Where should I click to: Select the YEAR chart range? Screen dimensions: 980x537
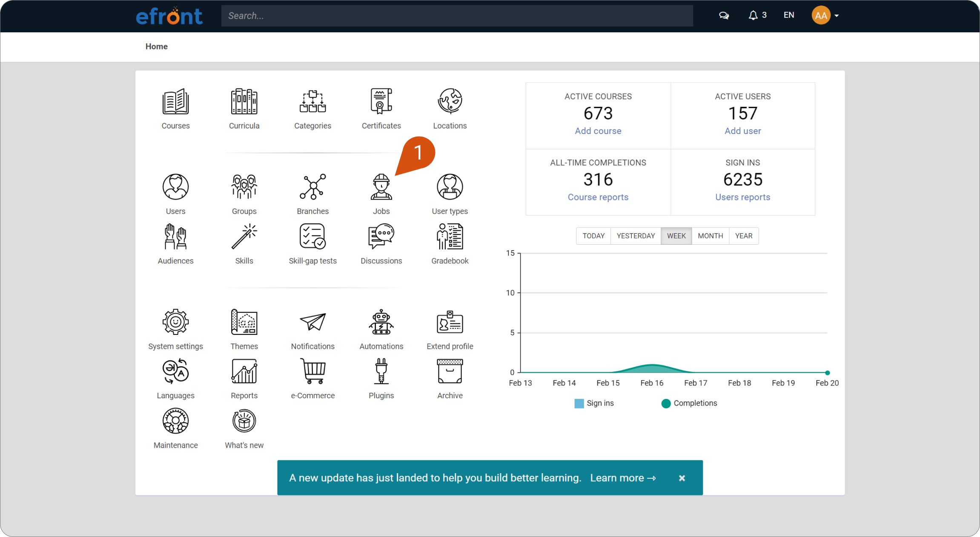pyautogui.click(x=744, y=236)
